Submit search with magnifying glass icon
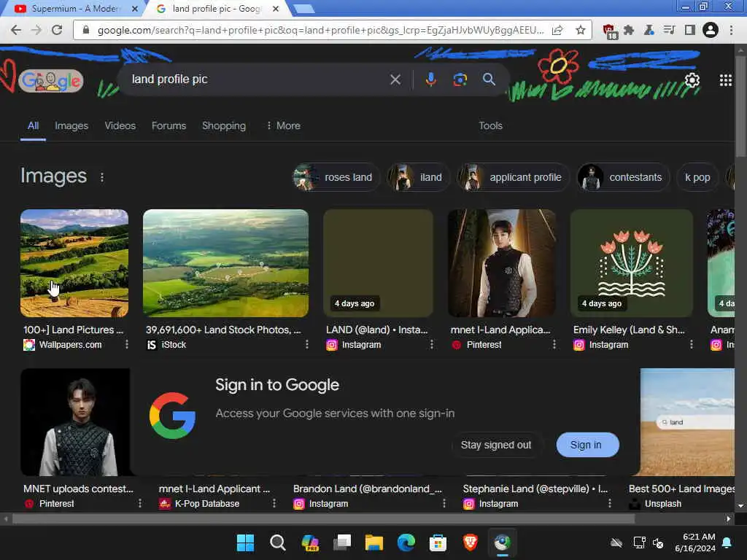 [x=489, y=79]
